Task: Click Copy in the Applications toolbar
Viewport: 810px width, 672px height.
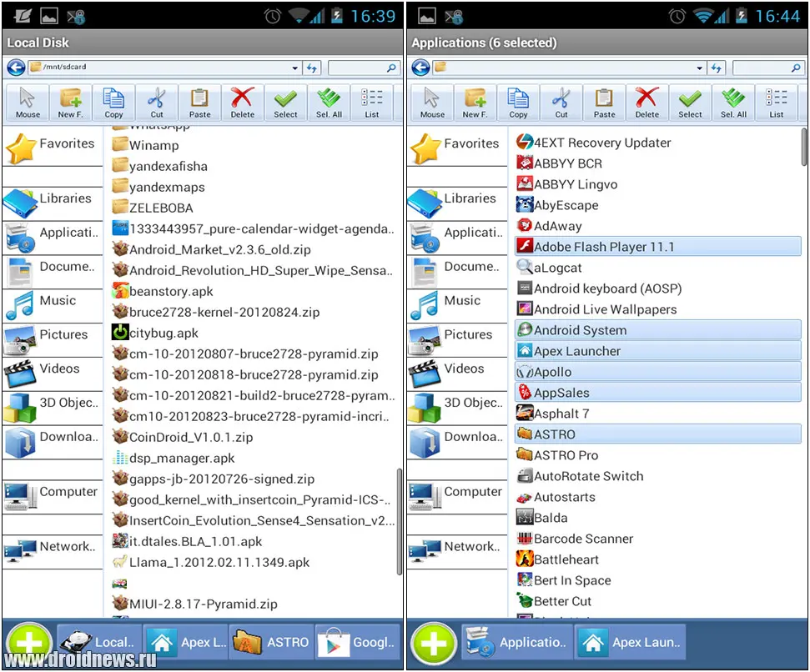Action: coord(518,103)
